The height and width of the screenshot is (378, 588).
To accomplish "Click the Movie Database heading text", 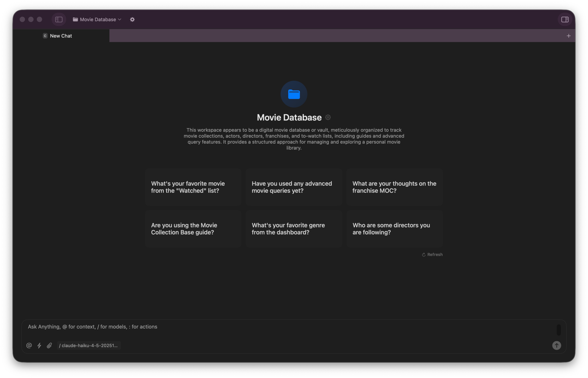I will pos(289,118).
